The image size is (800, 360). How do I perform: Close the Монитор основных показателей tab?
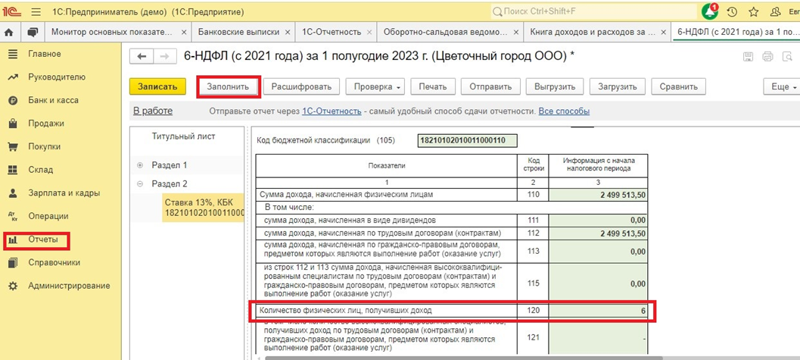point(184,32)
